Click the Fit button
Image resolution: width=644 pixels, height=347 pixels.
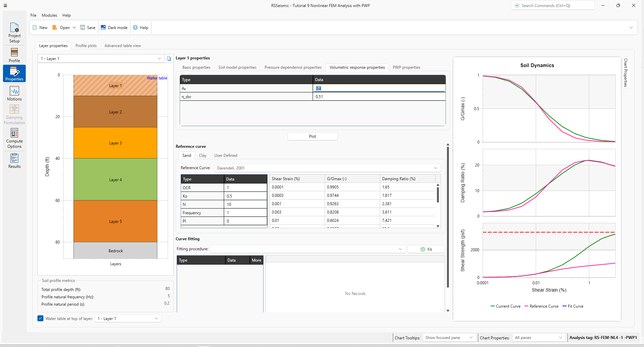point(426,249)
